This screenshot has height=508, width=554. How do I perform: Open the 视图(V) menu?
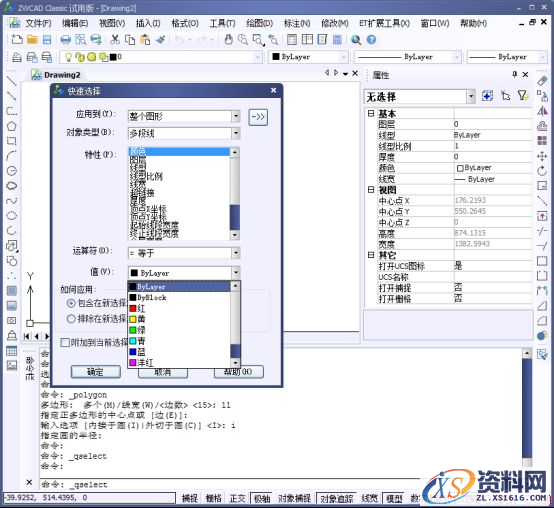(x=112, y=24)
